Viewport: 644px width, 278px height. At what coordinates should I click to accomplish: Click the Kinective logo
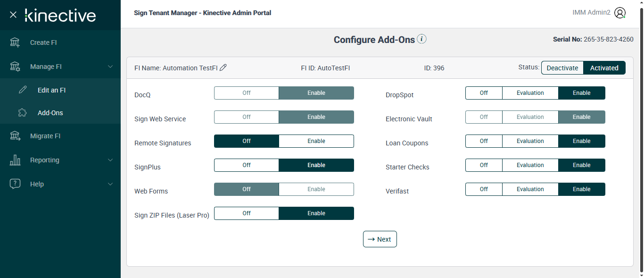pyautogui.click(x=60, y=15)
